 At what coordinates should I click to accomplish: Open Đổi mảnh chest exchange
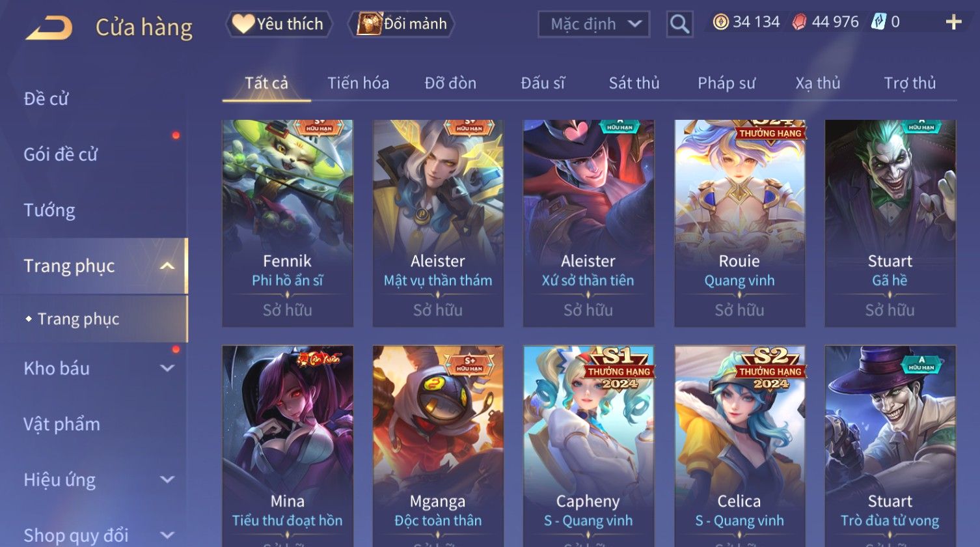(401, 24)
